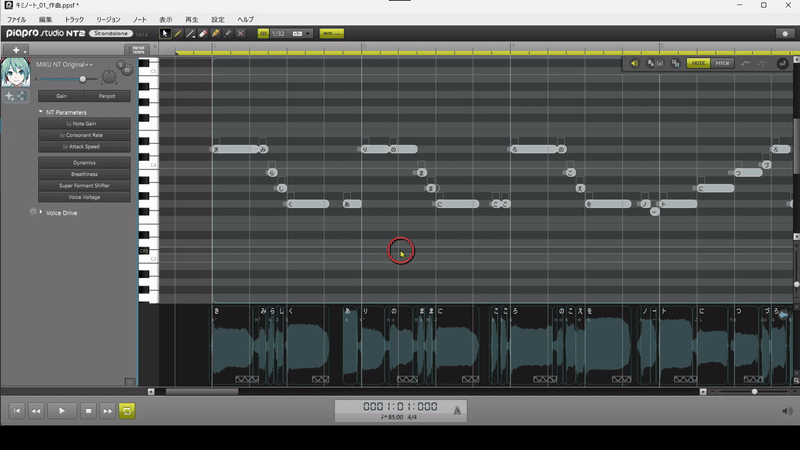800x450 pixels.
Task: Select the pencil draw tool
Action: tap(178, 34)
